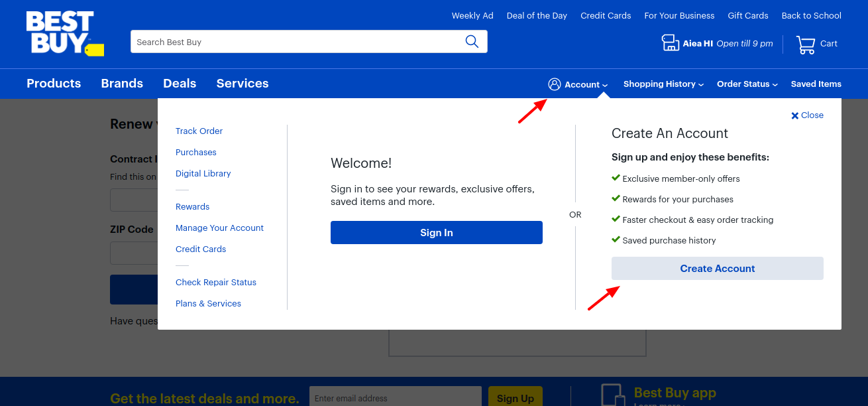Open Plans & Services link
The height and width of the screenshot is (406, 868).
point(208,304)
